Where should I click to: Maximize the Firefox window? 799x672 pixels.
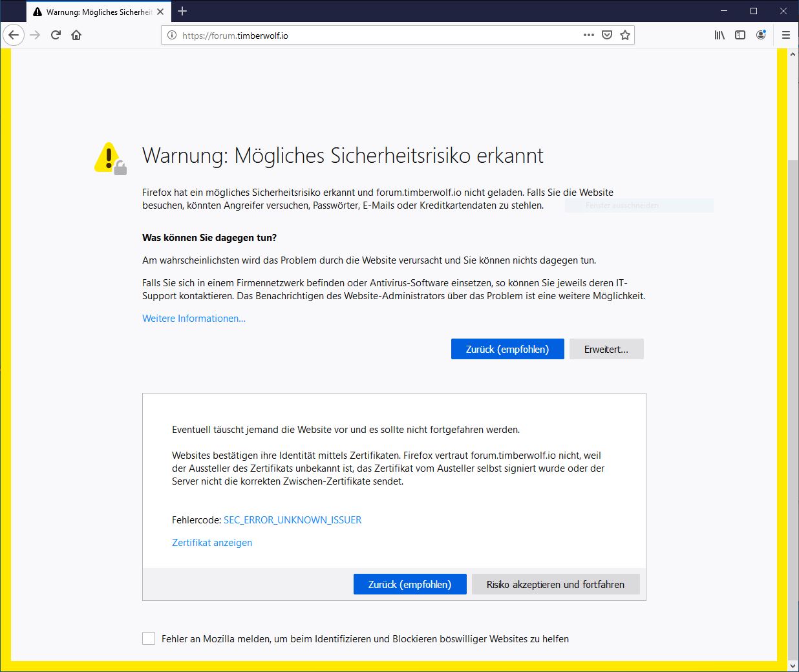coord(754,11)
